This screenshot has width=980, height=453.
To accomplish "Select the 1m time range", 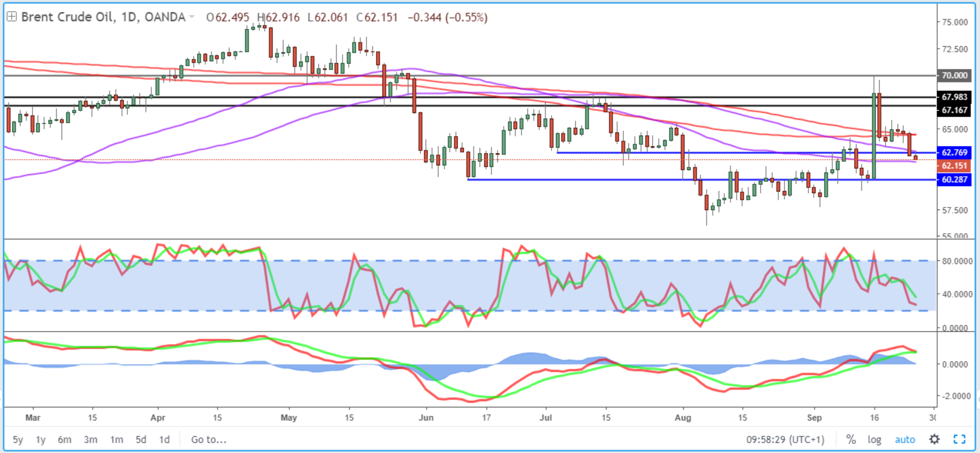I will pyautogui.click(x=117, y=440).
